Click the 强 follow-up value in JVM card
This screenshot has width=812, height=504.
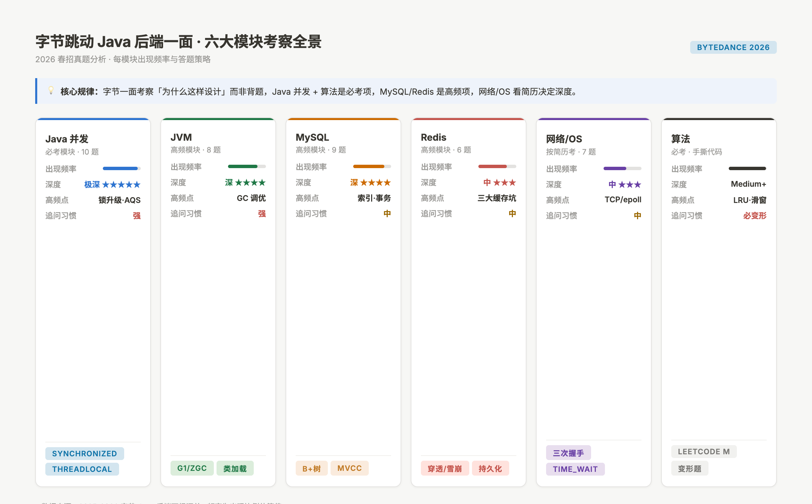(x=262, y=214)
